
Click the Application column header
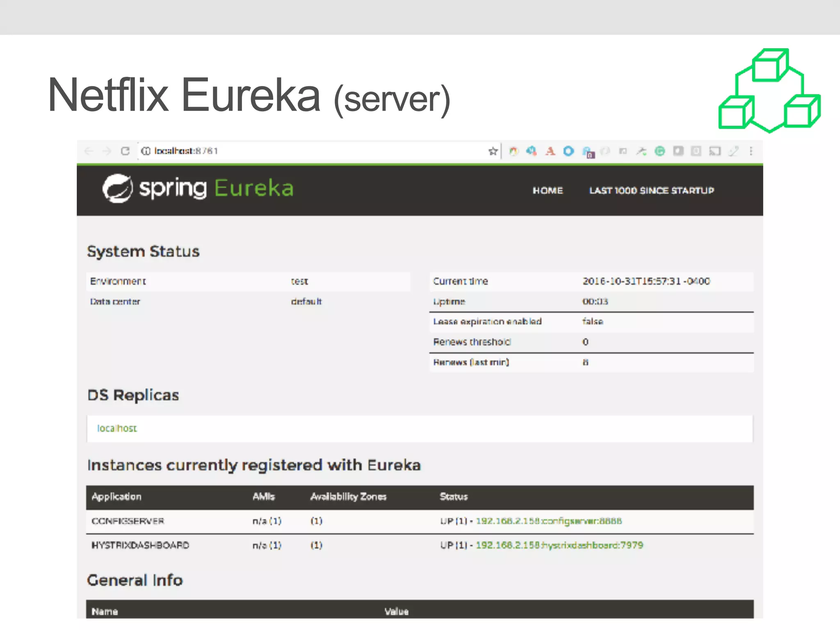pos(116,497)
